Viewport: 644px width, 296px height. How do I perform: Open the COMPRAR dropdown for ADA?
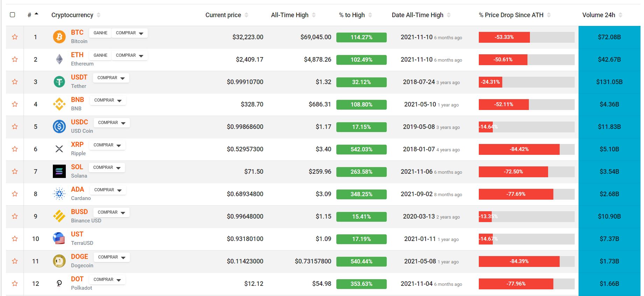108,190
